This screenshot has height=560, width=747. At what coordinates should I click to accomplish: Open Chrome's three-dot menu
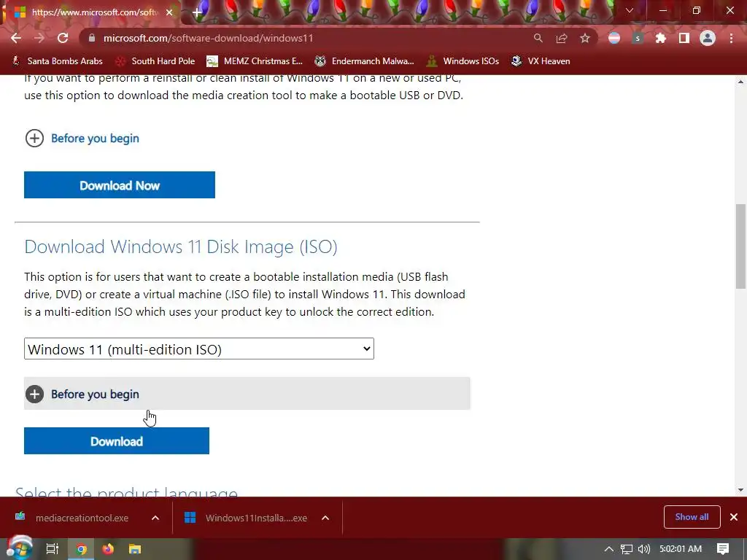coord(731,38)
